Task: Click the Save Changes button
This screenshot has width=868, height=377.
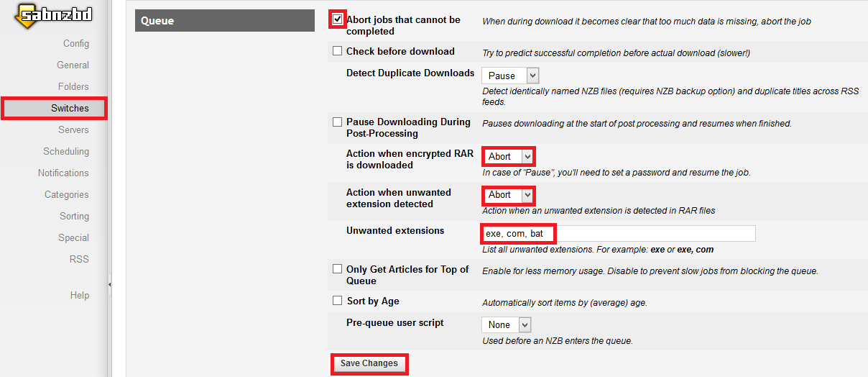Action: 369,364
